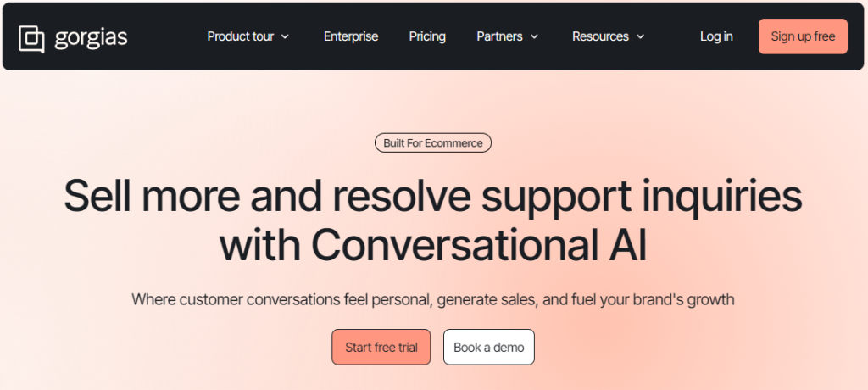Open the Pricing page link

pyautogui.click(x=427, y=36)
